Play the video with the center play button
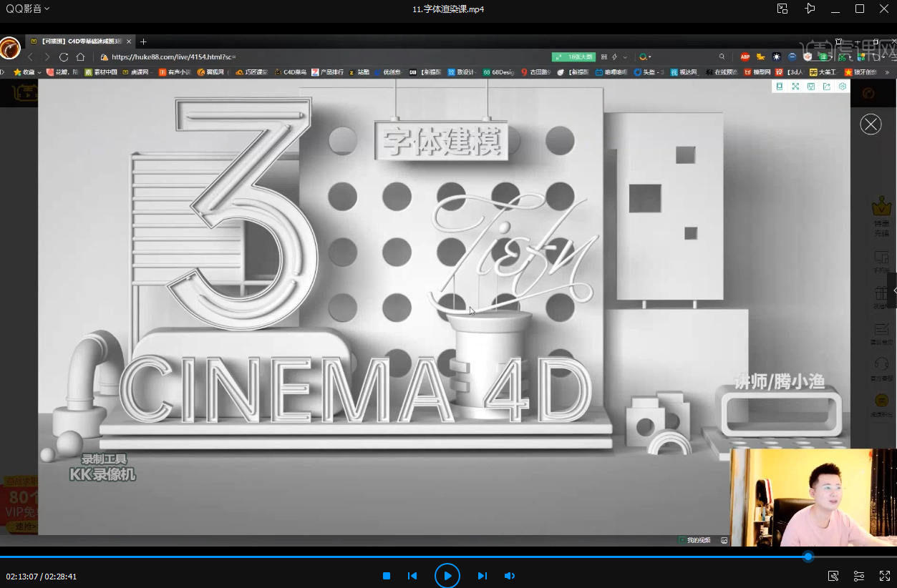The image size is (897, 588). pos(447,576)
